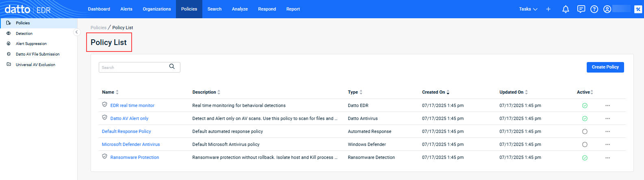Click the plus icon in top bar
Viewport: 644px width, 180px height.
[x=548, y=9]
